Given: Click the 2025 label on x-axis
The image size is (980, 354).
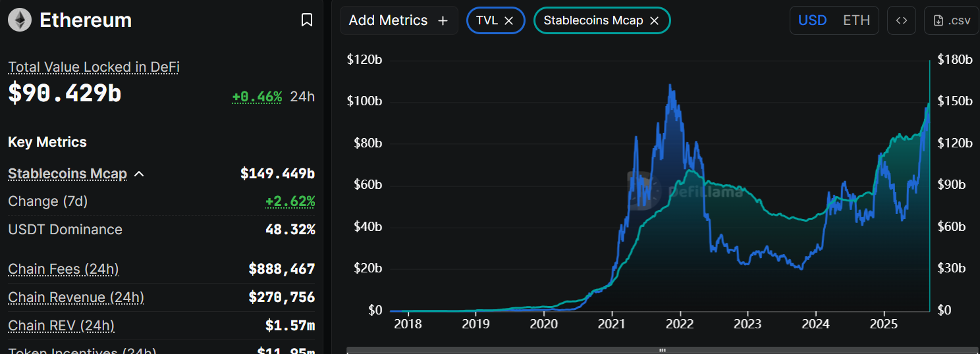Looking at the screenshot, I should [x=885, y=324].
